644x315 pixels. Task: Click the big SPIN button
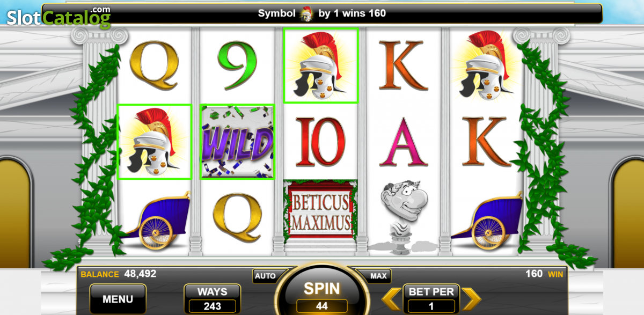pyautogui.click(x=322, y=293)
